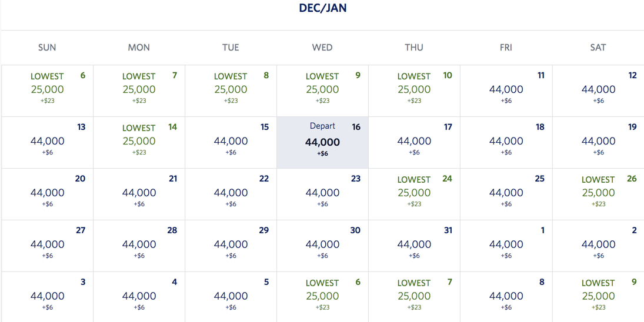Select December 14 lowest fare

(139, 142)
